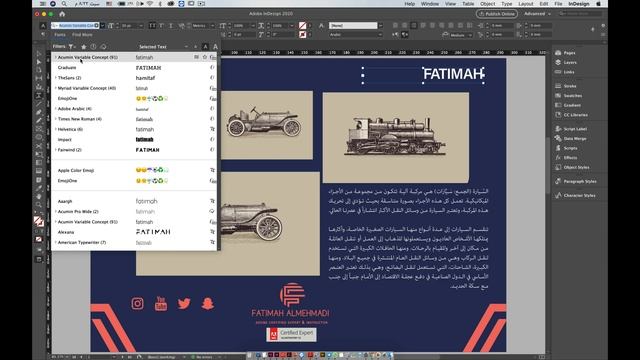The width and height of the screenshot is (640, 360).
Task: Select the Selection arrow tool
Action: [x=39, y=53]
